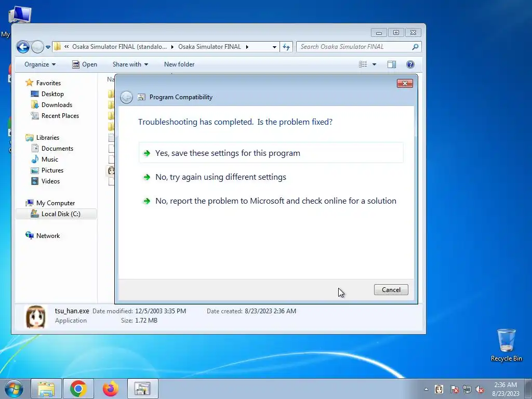This screenshot has width=532, height=399.
Task: Select Desktop in Favorites
Action: click(x=52, y=94)
